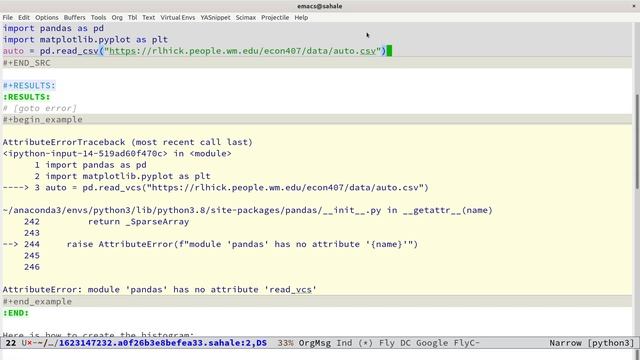Open the YASnippet menu
This screenshot has width=640, height=360.
point(215,18)
